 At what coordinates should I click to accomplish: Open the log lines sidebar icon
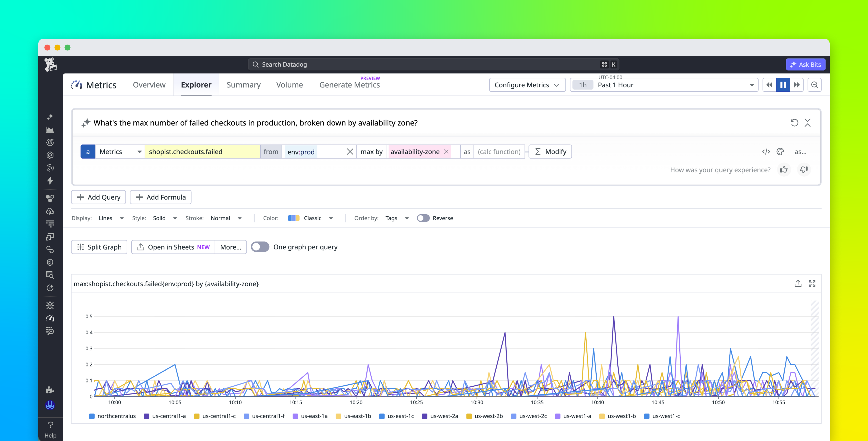(x=50, y=223)
